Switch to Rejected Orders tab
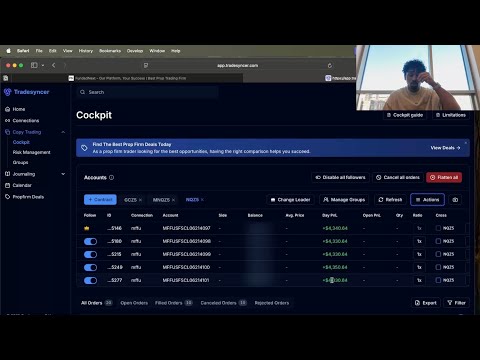Screen dimensions: 480x360 (272, 303)
